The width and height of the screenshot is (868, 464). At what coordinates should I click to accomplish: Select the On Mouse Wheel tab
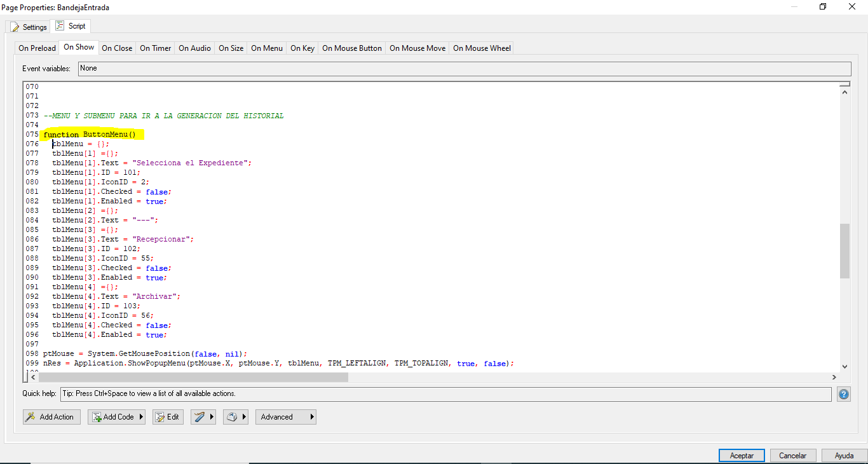pos(482,48)
